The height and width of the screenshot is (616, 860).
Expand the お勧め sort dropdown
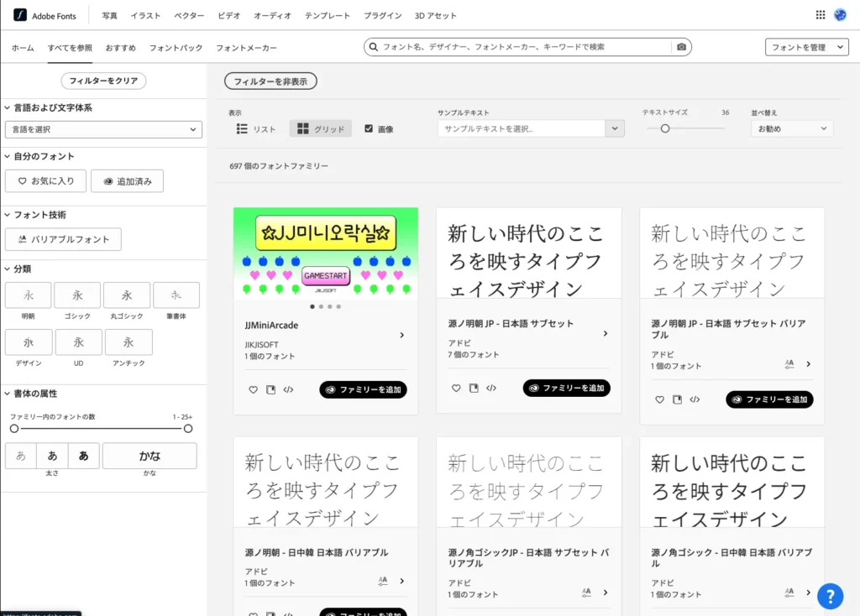(x=791, y=129)
